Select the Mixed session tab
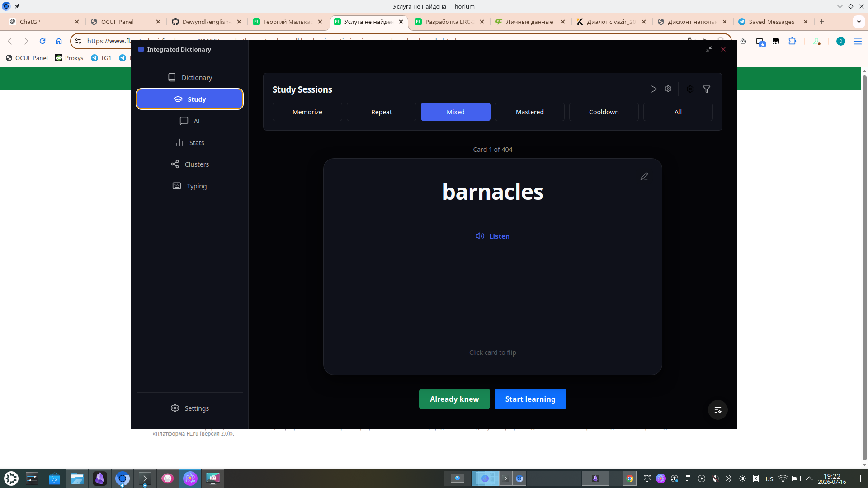The image size is (868, 488). [x=456, y=112]
